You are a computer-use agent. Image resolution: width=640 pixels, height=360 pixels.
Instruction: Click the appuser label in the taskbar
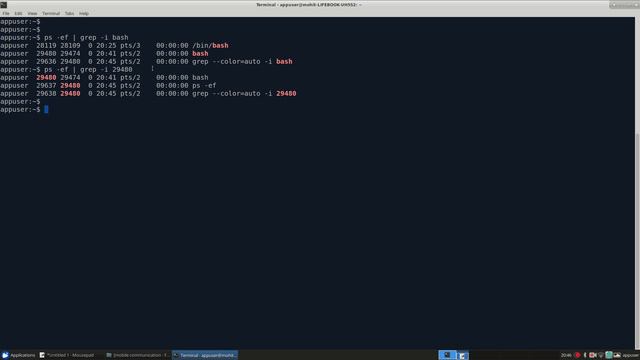click(x=631, y=356)
